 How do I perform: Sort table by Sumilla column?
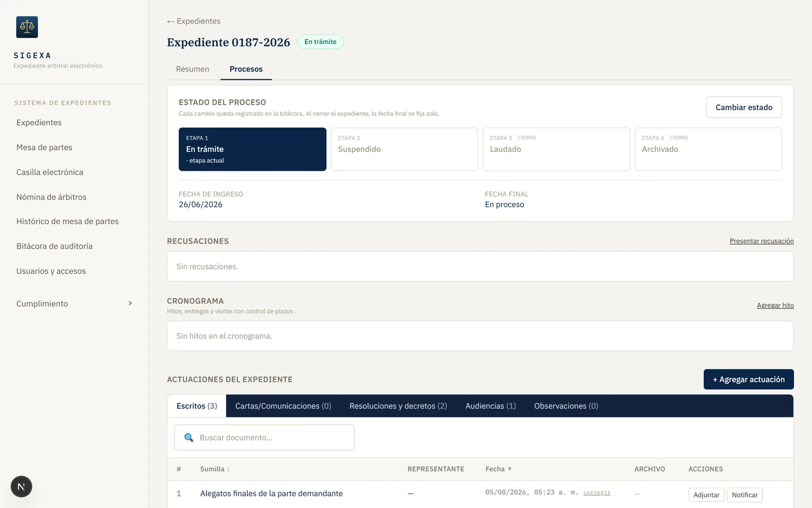[215, 469]
